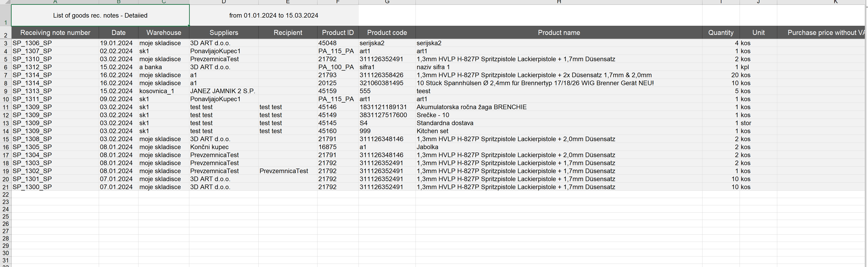This screenshot has width=868, height=267.
Task: Click cell SP_1306_SP
Action: (x=32, y=43)
